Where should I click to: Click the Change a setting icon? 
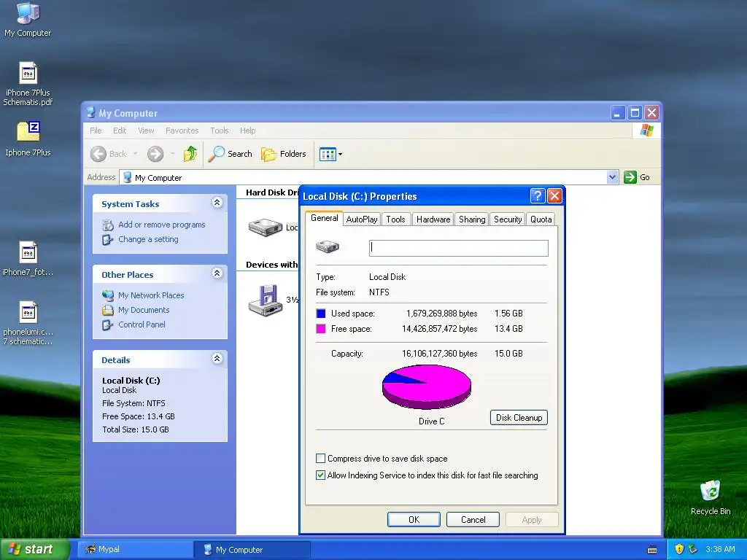[x=108, y=239]
